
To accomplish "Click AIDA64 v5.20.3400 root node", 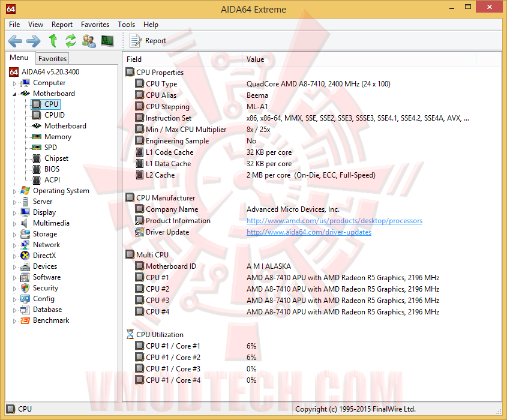I will (50, 72).
